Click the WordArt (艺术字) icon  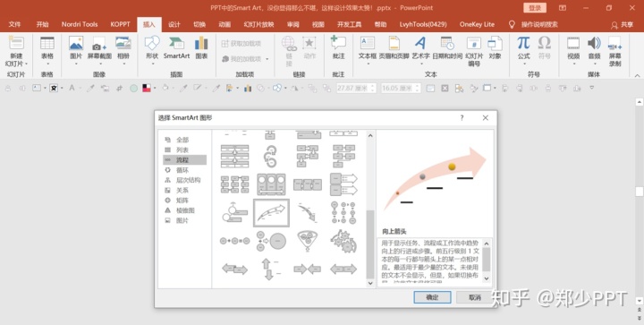[x=420, y=43]
